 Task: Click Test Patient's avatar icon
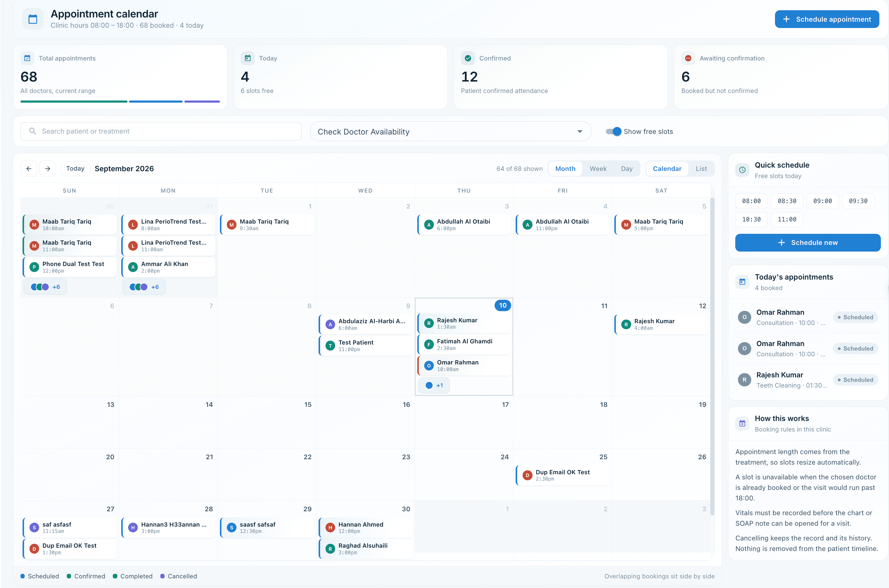330,346
